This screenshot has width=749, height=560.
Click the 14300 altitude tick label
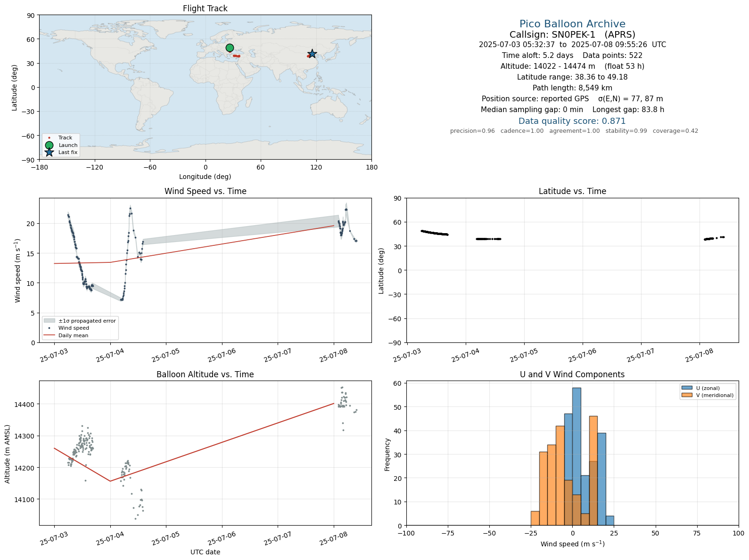point(25,436)
